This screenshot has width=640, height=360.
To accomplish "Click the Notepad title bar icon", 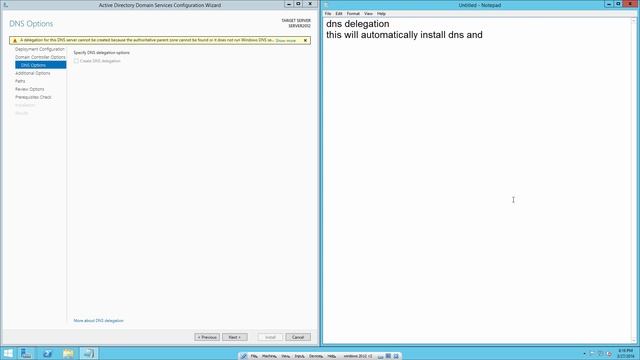I will 327,5.
